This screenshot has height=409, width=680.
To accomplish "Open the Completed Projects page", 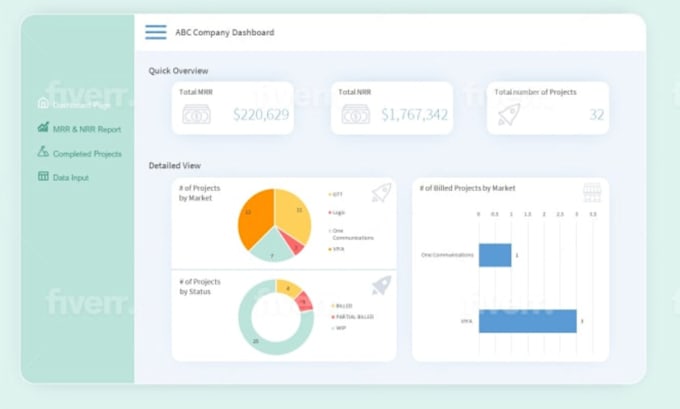I will pos(87,154).
